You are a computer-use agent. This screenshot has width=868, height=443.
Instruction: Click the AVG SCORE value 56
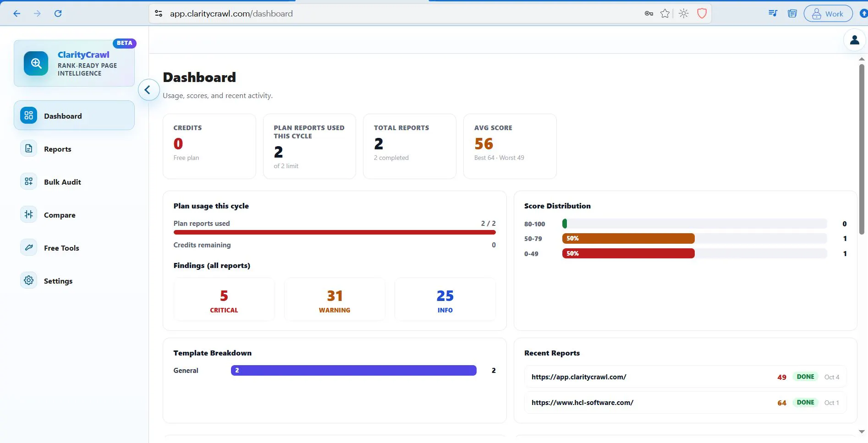click(x=483, y=144)
